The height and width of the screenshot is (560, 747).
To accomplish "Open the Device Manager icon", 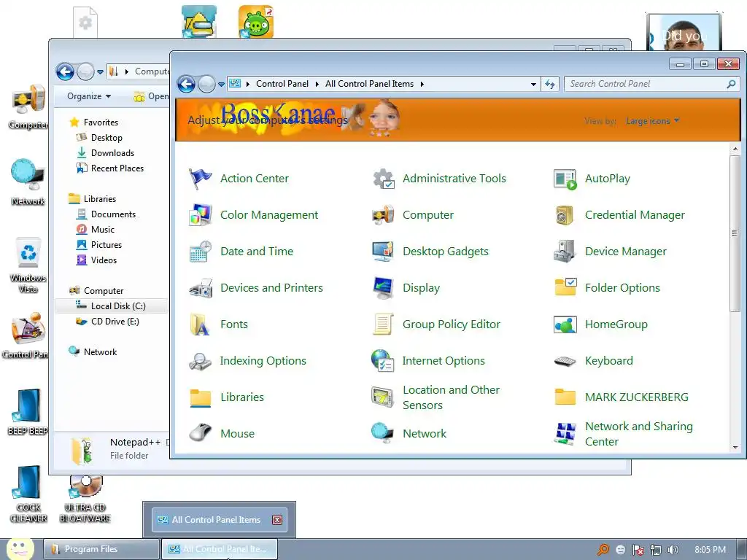I will click(x=565, y=252).
